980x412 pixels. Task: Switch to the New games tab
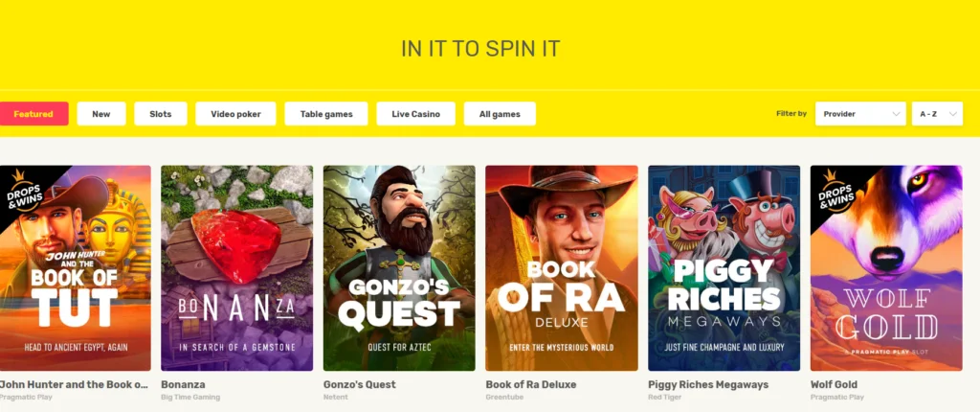[x=101, y=114]
